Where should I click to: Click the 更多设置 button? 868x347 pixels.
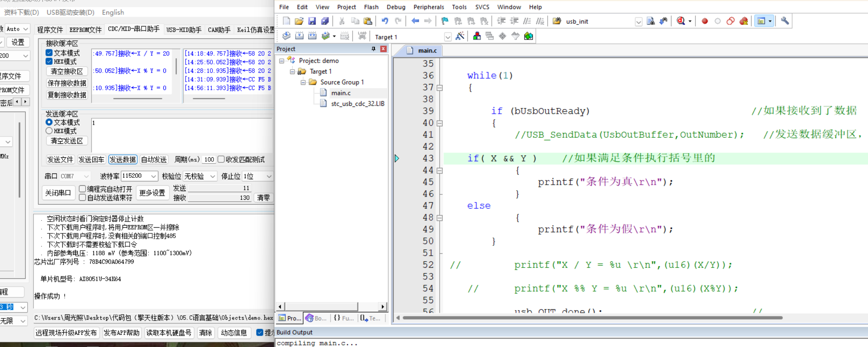(152, 193)
